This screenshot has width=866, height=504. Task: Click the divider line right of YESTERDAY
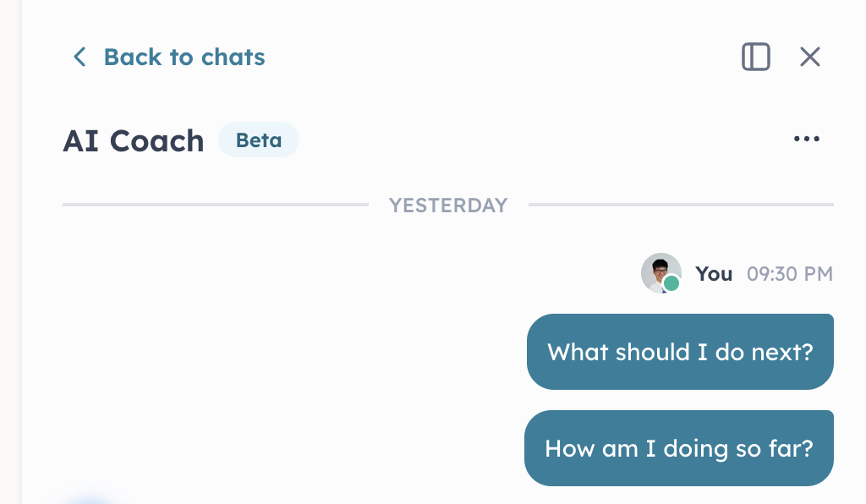(681, 205)
